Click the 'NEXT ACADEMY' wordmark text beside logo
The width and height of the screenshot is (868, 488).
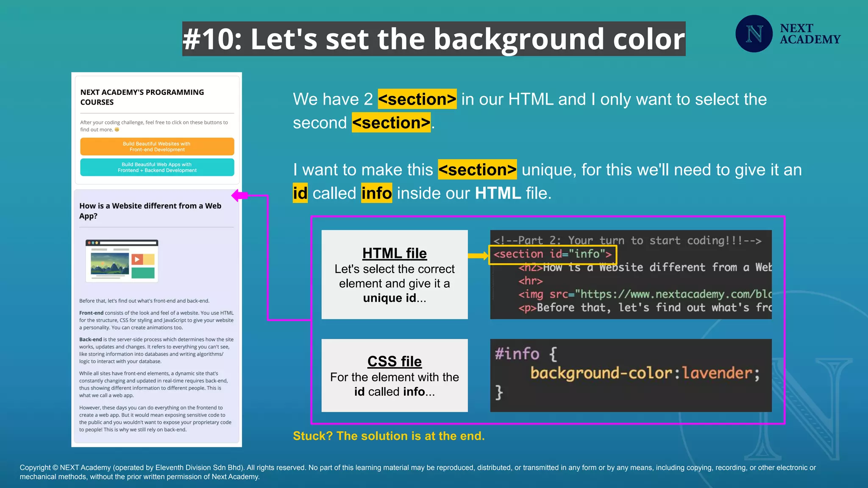tap(810, 34)
